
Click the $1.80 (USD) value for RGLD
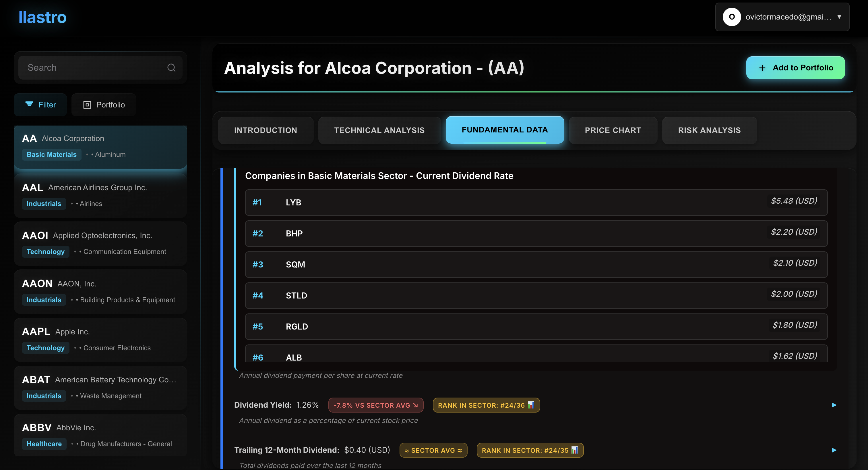click(x=795, y=325)
